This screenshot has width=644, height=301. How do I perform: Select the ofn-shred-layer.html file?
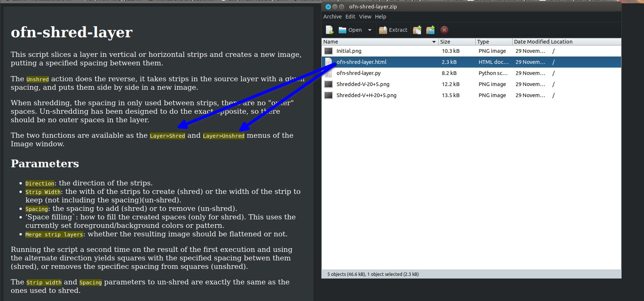tap(471, 62)
